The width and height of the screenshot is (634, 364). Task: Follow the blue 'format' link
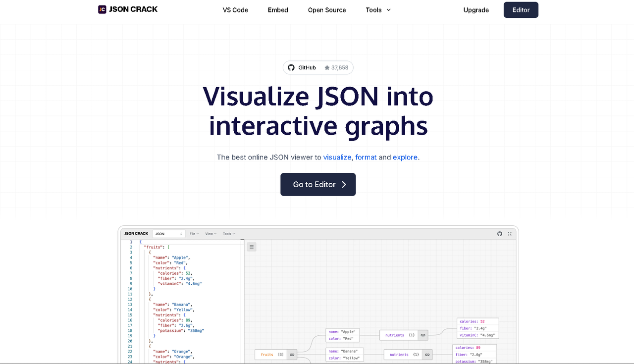[x=366, y=157]
